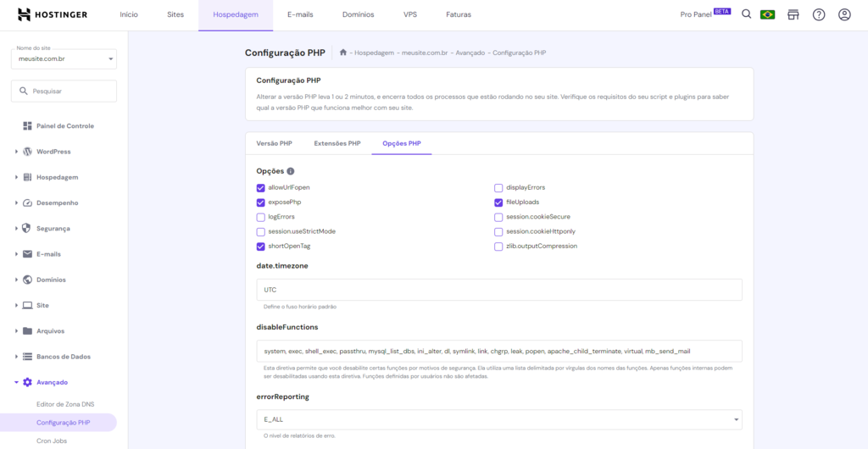868x449 pixels.
Task: Switch to the Versão PHP tab
Action: pyautogui.click(x=274, y=143)
